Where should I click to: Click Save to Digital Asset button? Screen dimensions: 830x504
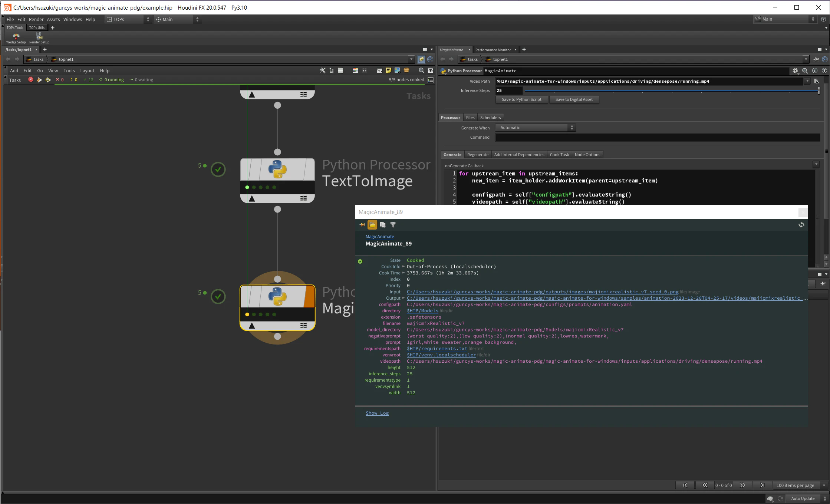[x=574, y=99]
